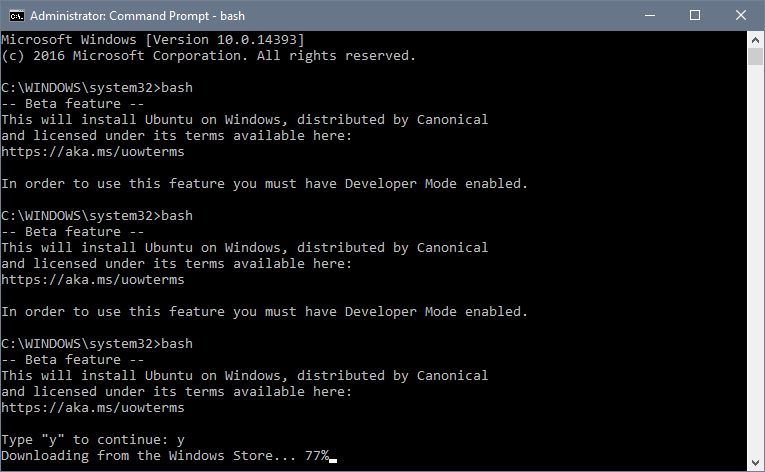Click the last '-- Beta feature --' line
The image size is (765, 472).
73,360
